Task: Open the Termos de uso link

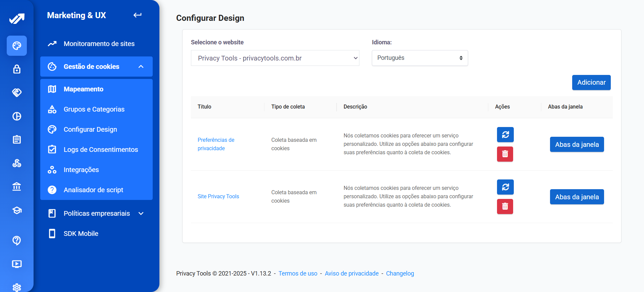Action: tap(298, 274)
